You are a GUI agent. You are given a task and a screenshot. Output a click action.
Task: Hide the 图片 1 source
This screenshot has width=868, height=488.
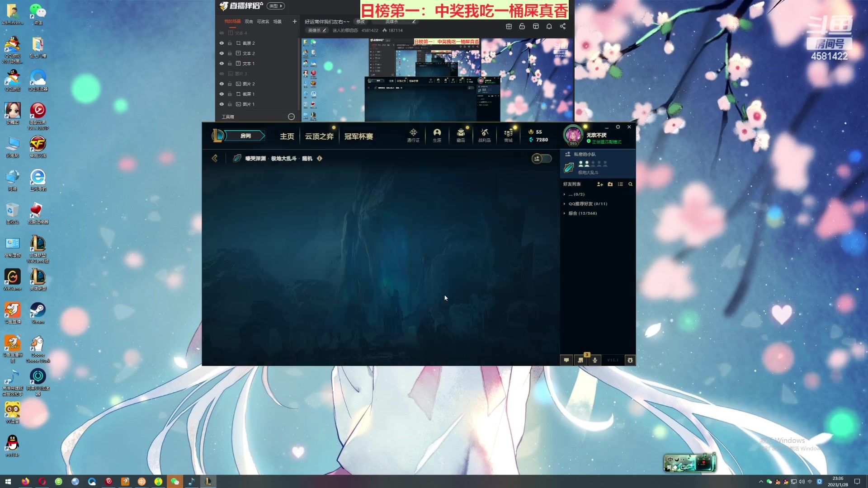click(x=222, y=104)
